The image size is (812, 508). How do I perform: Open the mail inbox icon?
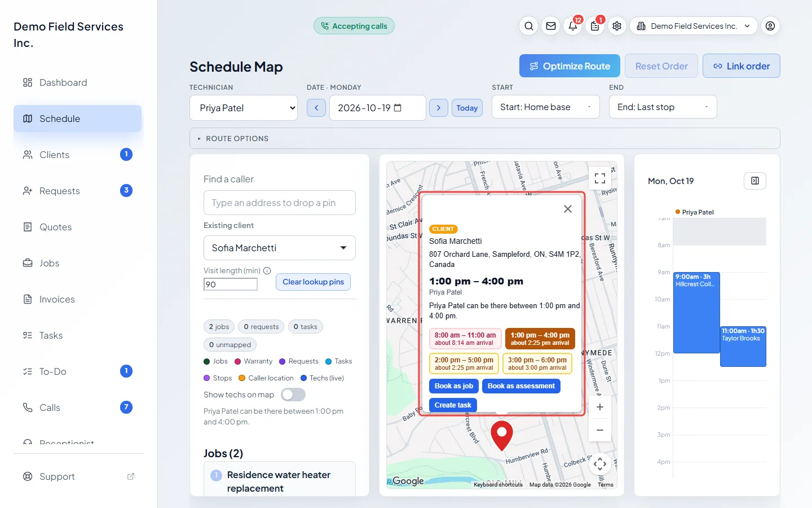pyautogui.click(x=551, y=26)
